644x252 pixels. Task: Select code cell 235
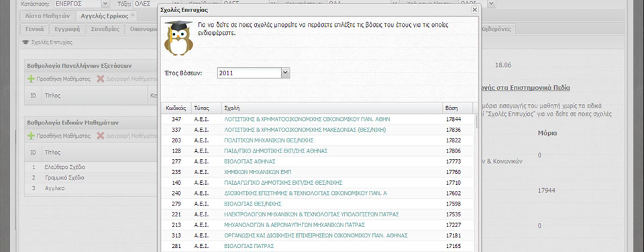176,172
